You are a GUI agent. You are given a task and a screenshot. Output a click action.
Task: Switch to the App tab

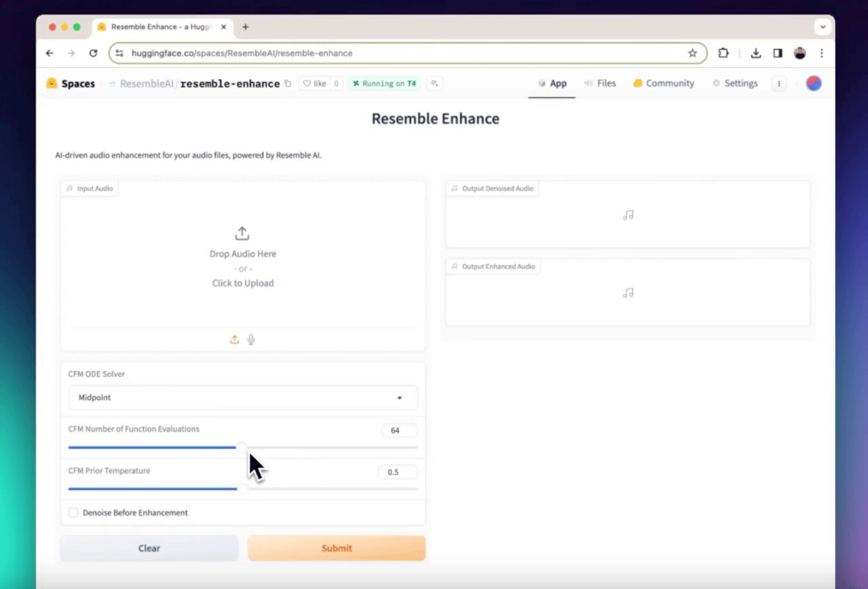pyautogui.click(x=552, y=83)
